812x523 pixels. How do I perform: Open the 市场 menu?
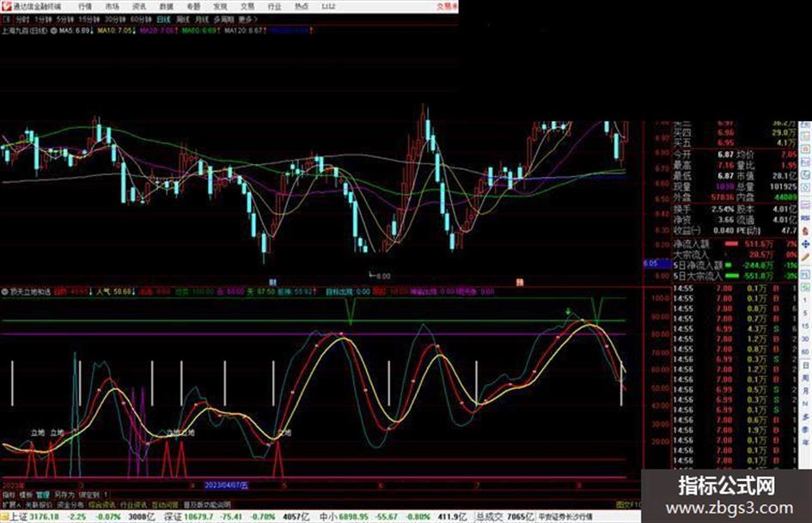(112, 6)
